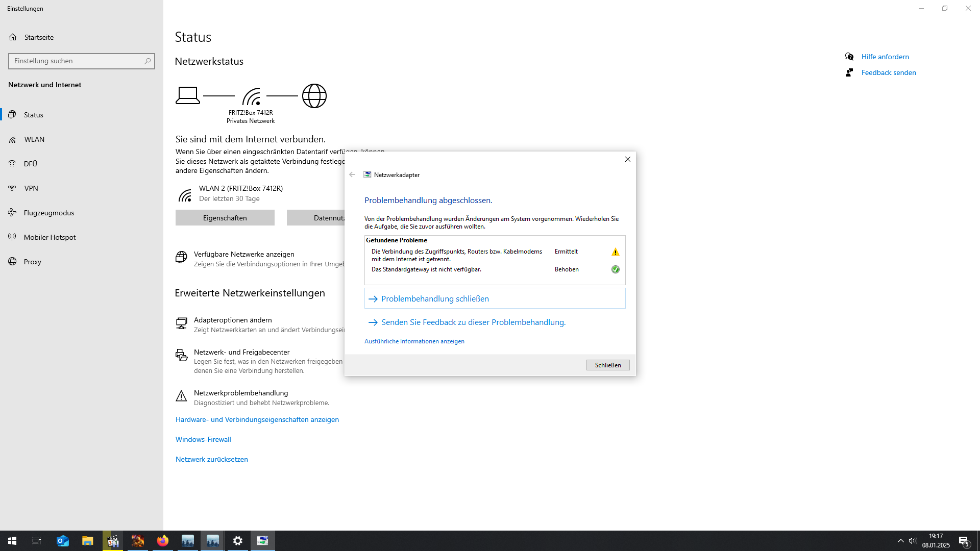Click the back arrow in troubleshooter

[352, 174]
